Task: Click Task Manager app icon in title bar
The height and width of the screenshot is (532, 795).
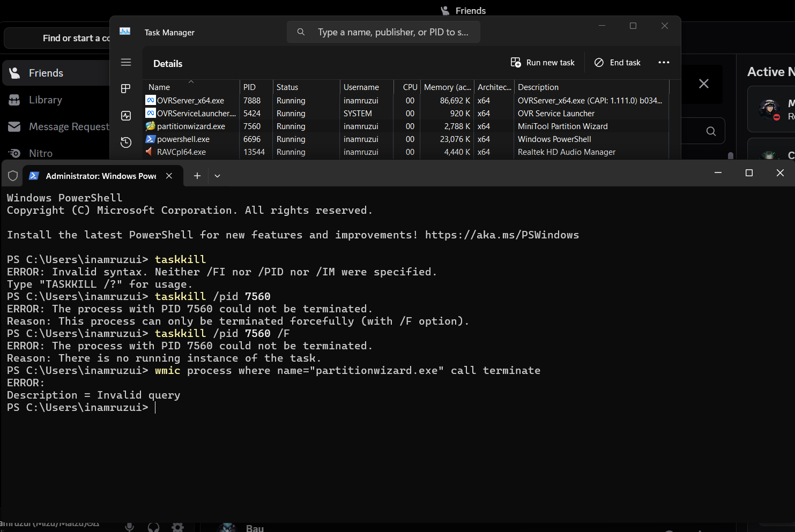Action: pos(125,31)
